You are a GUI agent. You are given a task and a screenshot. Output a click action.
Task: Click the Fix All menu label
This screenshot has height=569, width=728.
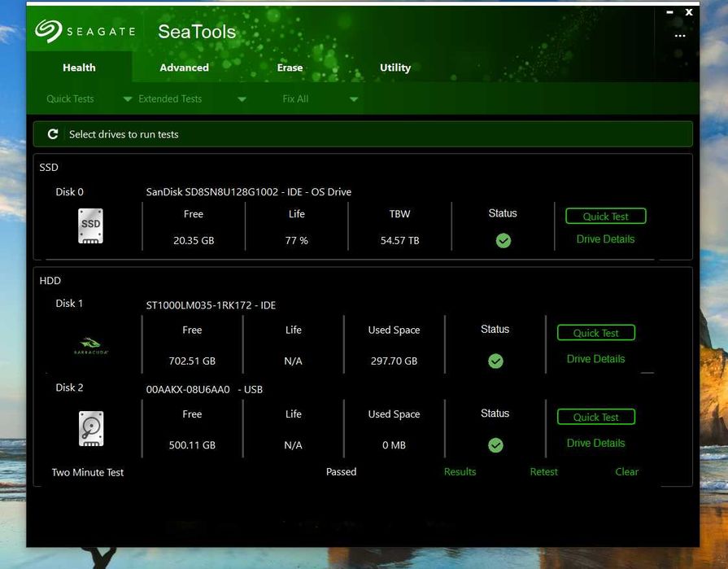point(295,99)
